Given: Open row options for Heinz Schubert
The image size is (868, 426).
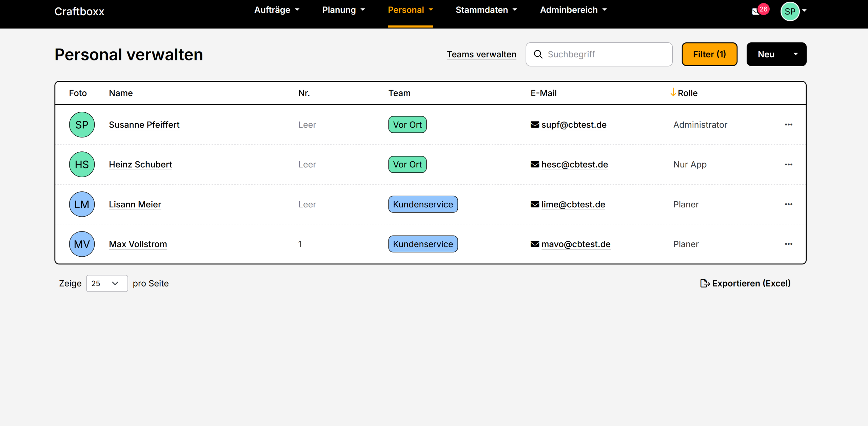Looking at the screenshot, I should [788, 165].
